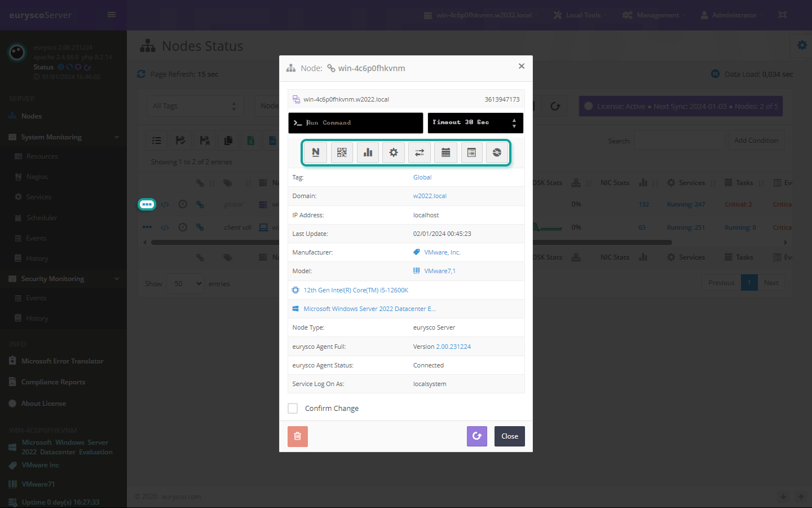This screenshot has width=812, height=508.
Task: Click the save-state check toolbar icon
Action: (x=180, y=141)
